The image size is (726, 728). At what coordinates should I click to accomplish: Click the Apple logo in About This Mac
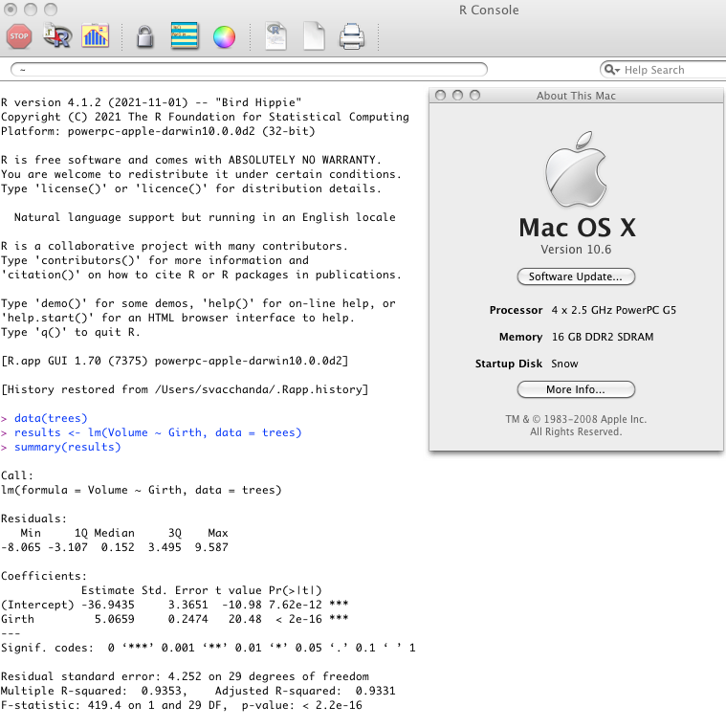(576, 169)
